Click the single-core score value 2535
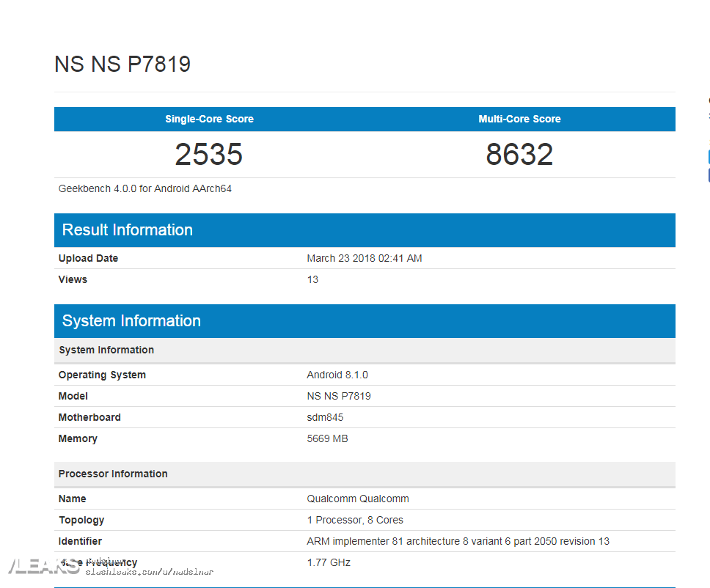Screen dimensions: 710x588 209,154
